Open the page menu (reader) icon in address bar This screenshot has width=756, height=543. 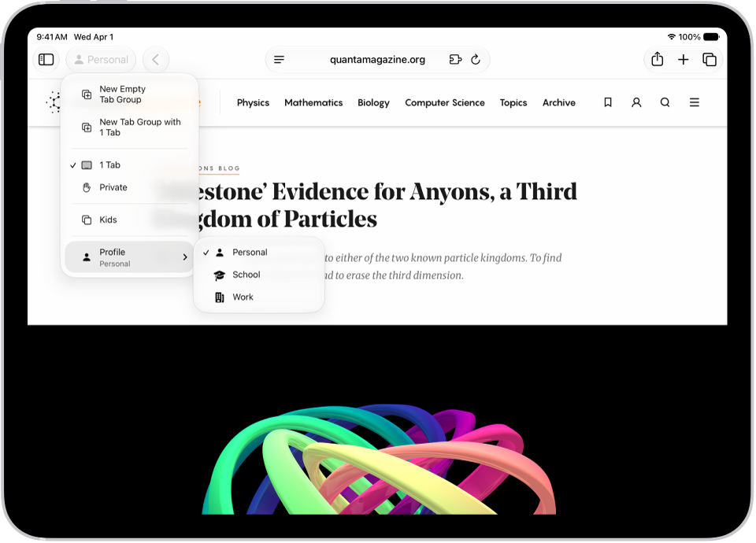click(x=279, y=59)
